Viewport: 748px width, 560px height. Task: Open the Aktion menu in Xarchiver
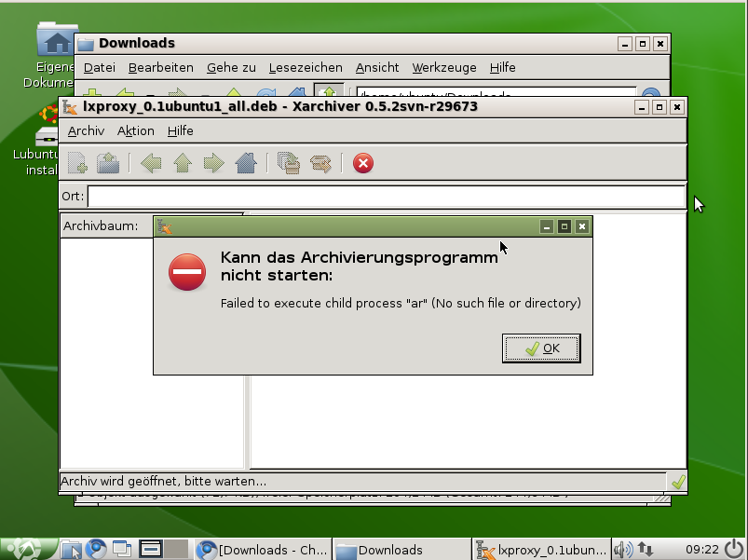[135, 130]
